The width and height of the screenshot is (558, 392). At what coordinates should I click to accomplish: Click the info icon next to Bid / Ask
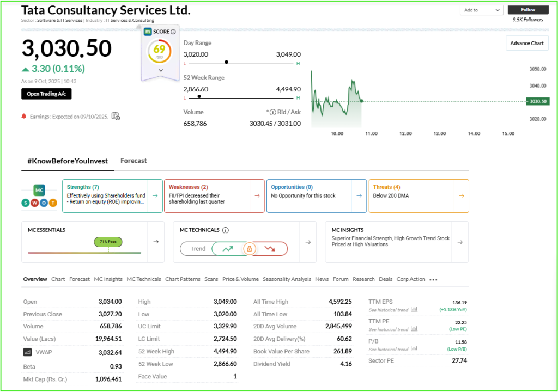tap(272, 112)
